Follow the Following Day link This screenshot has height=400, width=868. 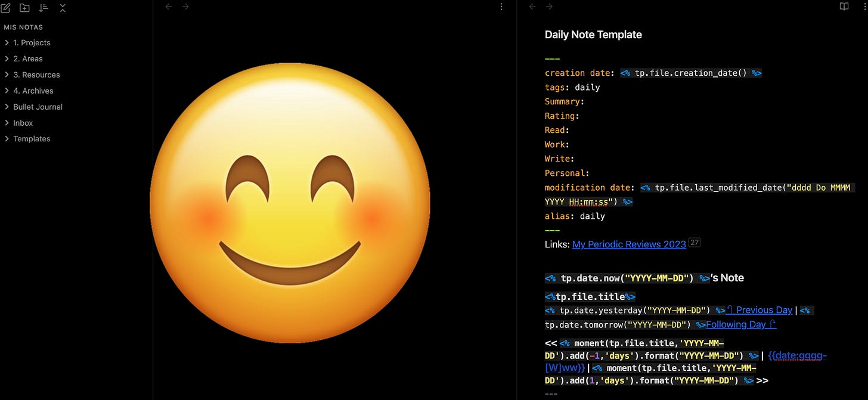click(741, 324)
